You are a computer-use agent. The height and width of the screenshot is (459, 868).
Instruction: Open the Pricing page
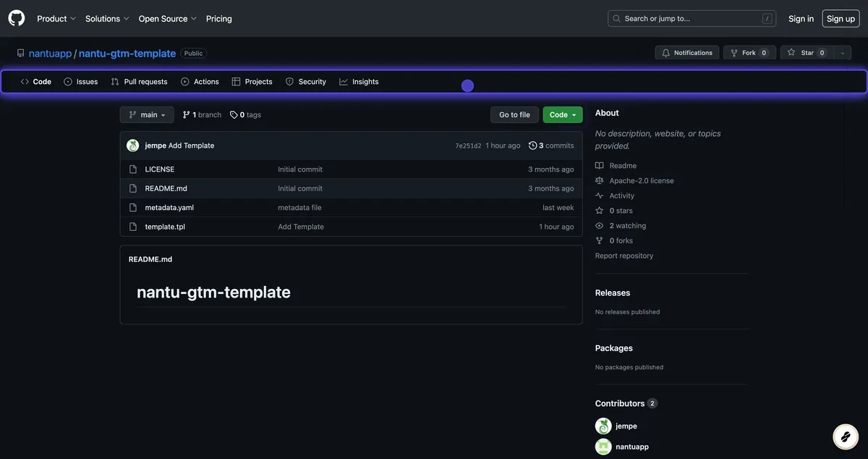pos(219,19)
